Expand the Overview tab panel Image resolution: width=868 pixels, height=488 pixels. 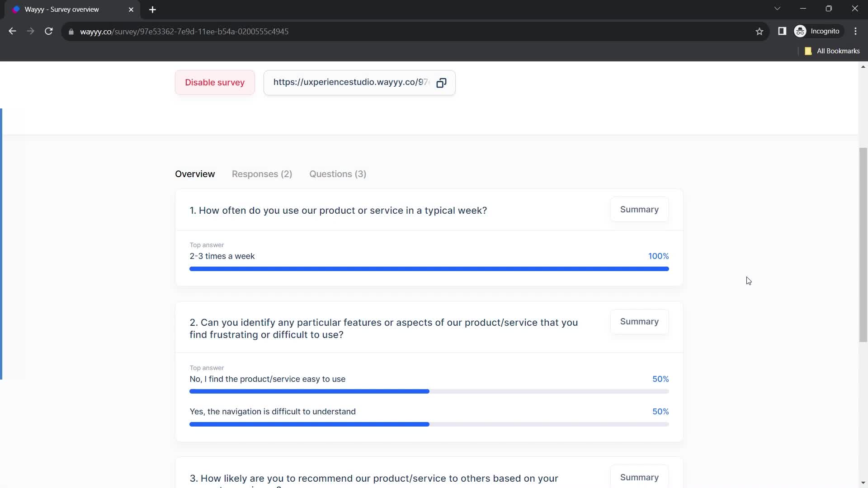(194, 174)
